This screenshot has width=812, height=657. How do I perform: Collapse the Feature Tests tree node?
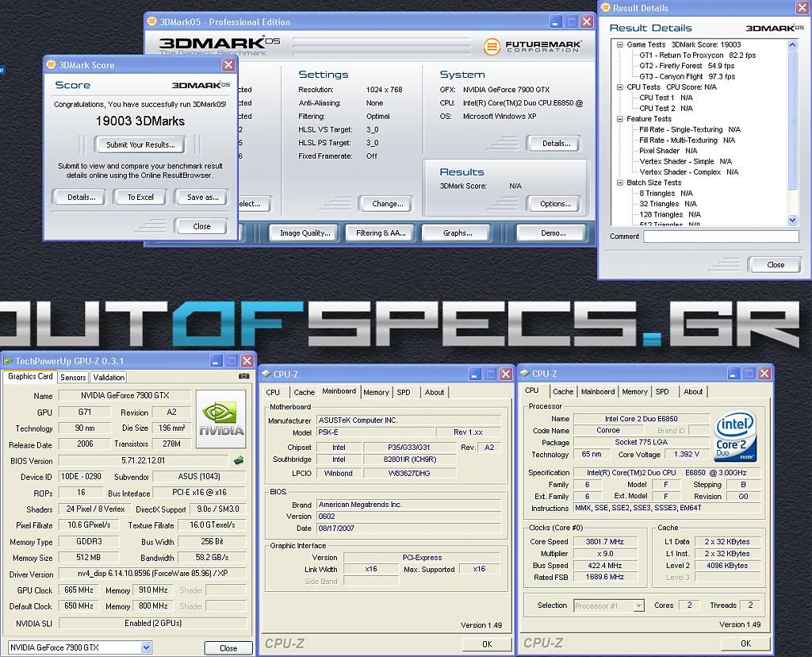tap(619, 119)
